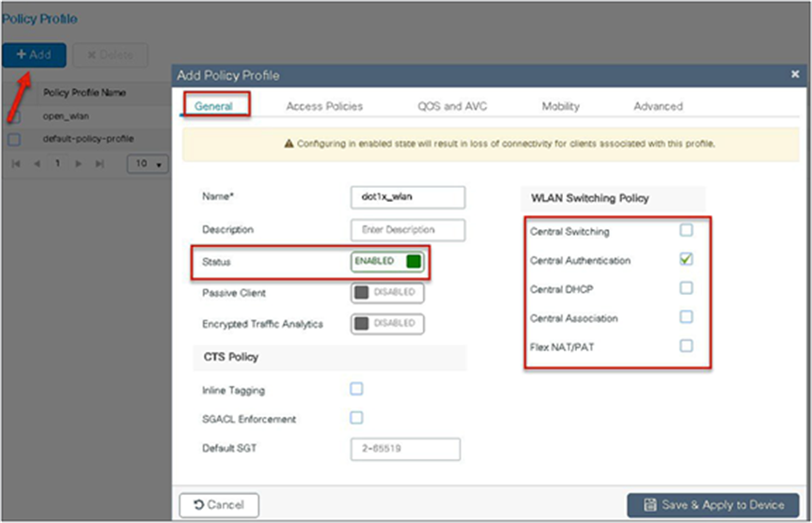812x523 pixels.
Task: Switch to the Access Policies tab
Action: click(324, 106)
